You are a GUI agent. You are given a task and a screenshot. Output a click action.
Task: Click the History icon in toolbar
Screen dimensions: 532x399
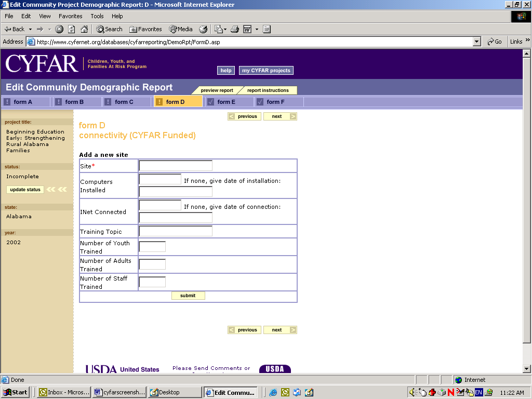(203, 29)
